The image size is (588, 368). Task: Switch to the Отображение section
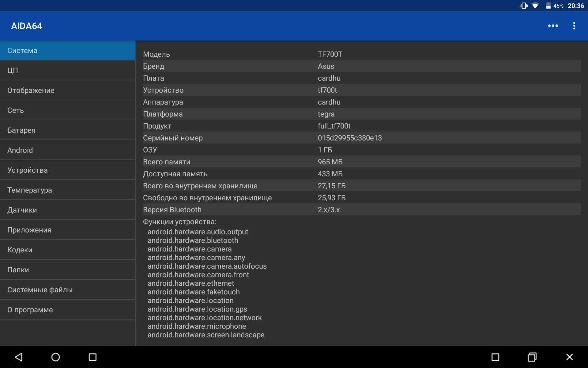pos(67,90)
